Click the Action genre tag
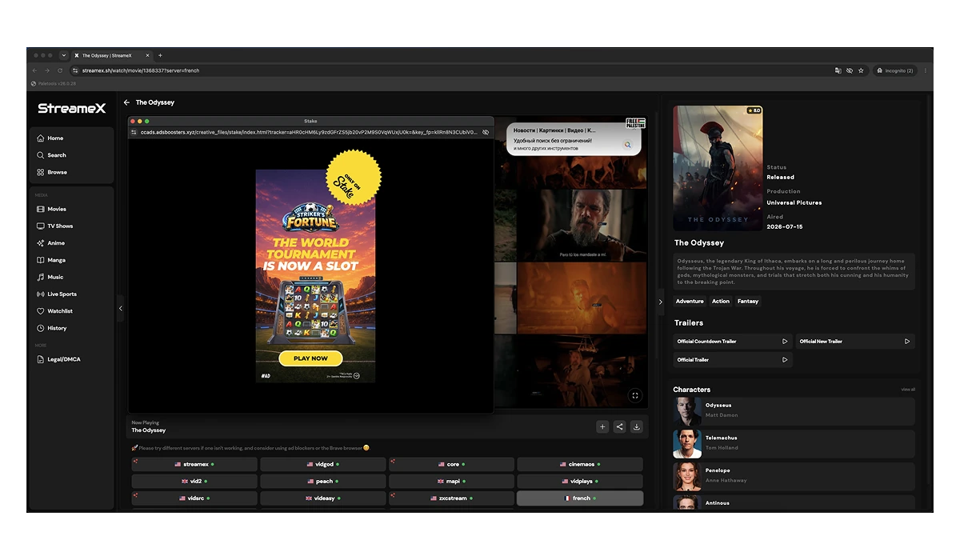Image resolution: width=960 pixels, height=560 pixels. (721, 302)
